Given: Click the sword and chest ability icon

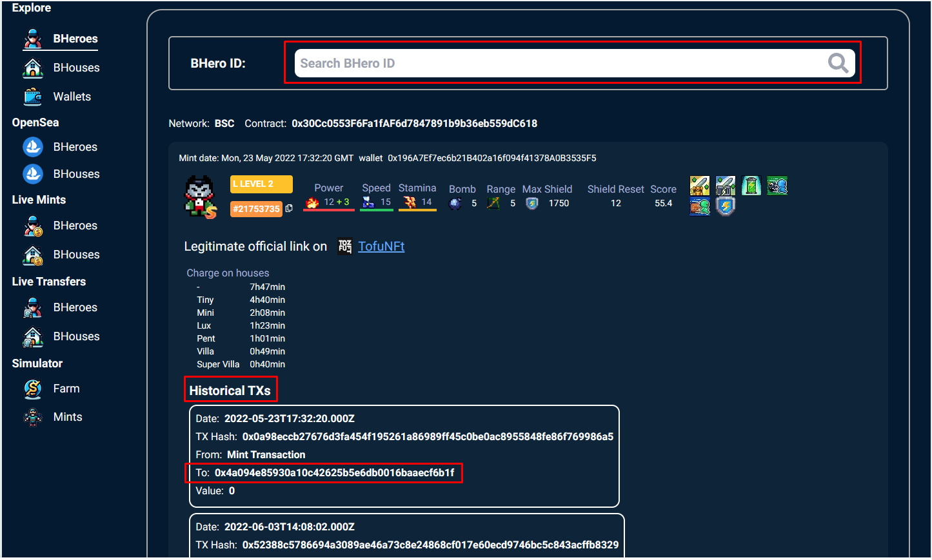Looking at the screenshot, I should point(700,186).
